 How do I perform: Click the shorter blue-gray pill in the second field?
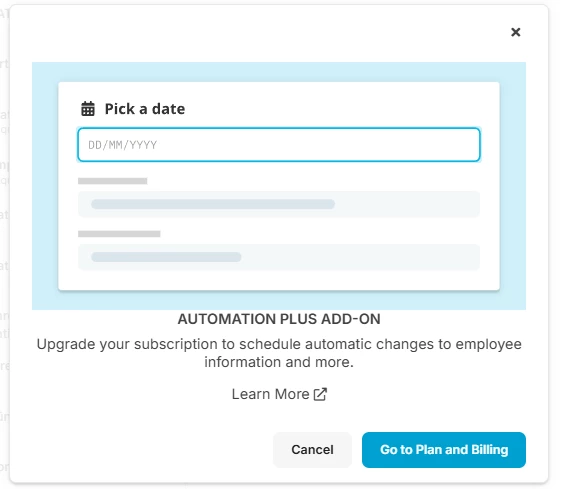pyautogui.click(x=166, y=257)
